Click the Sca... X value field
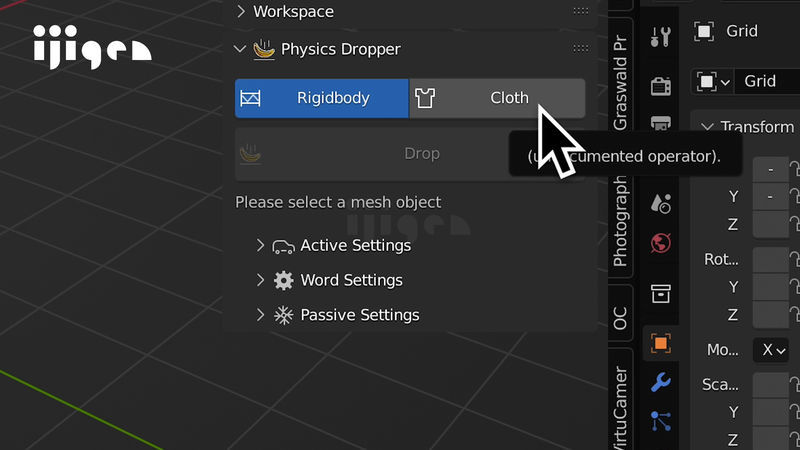The image size is (800, 450). (x=770, y=384)
